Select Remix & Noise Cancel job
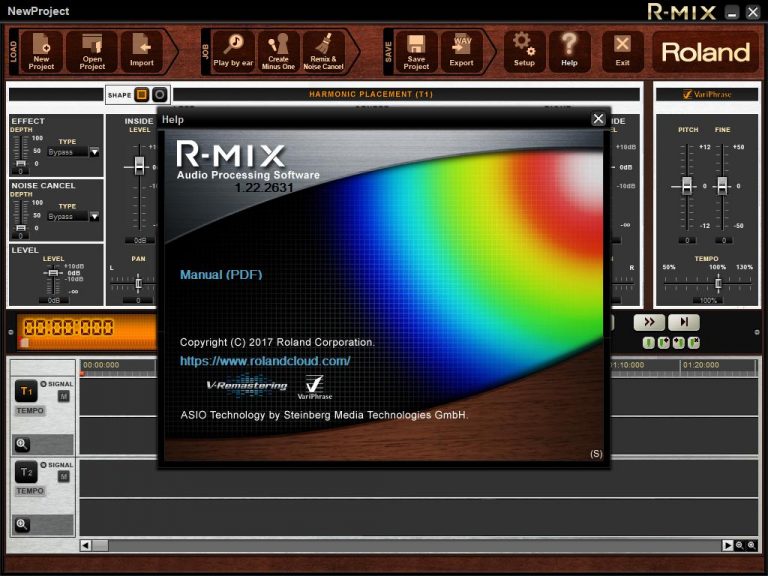 coord(323,51)
